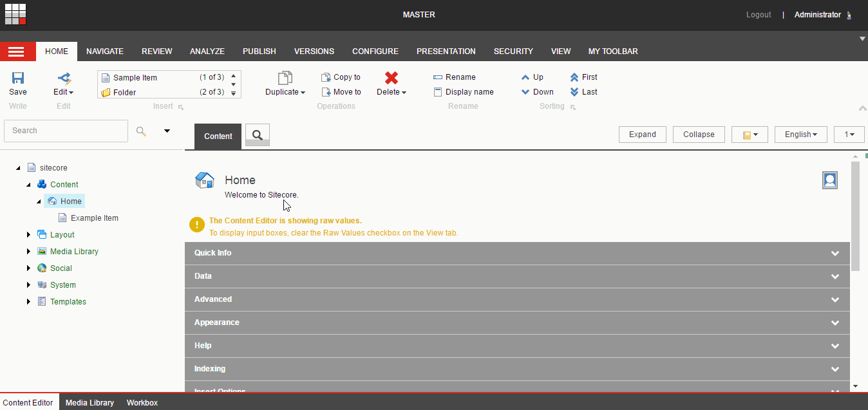This screenshot has width=868, height=410.
Task: Switch to the PRESENTATION ribbon tab
Action: coord(446,51)
